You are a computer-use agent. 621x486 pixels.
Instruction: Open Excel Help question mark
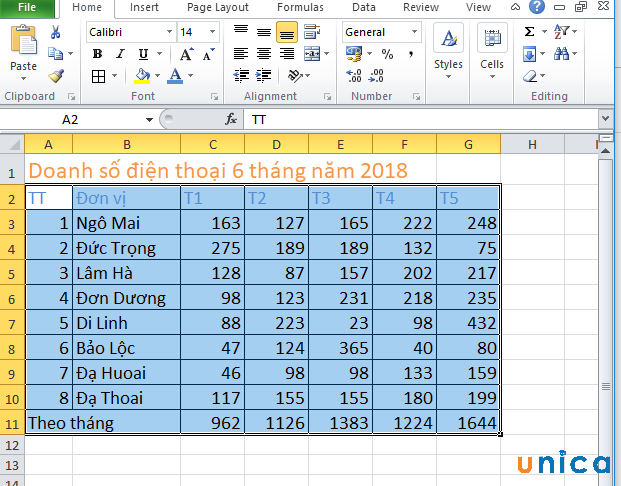pyautogui.click(x=537, y=7)
